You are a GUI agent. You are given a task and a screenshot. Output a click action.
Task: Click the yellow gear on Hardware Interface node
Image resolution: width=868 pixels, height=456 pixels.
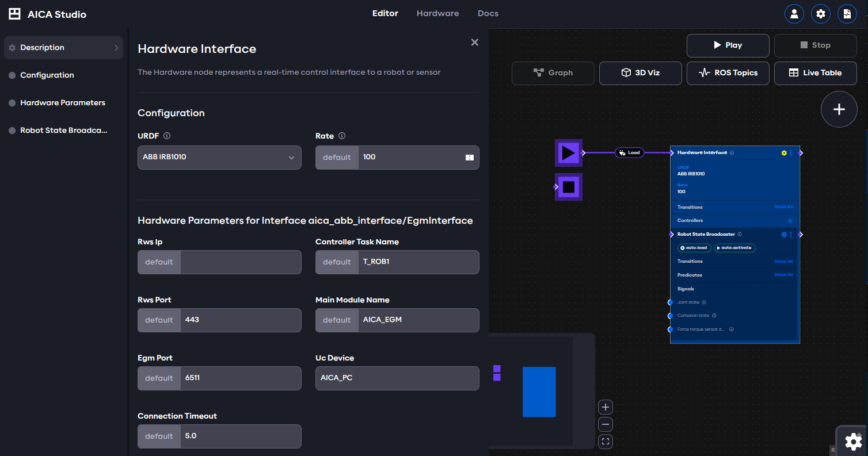[x=783, y=153]
